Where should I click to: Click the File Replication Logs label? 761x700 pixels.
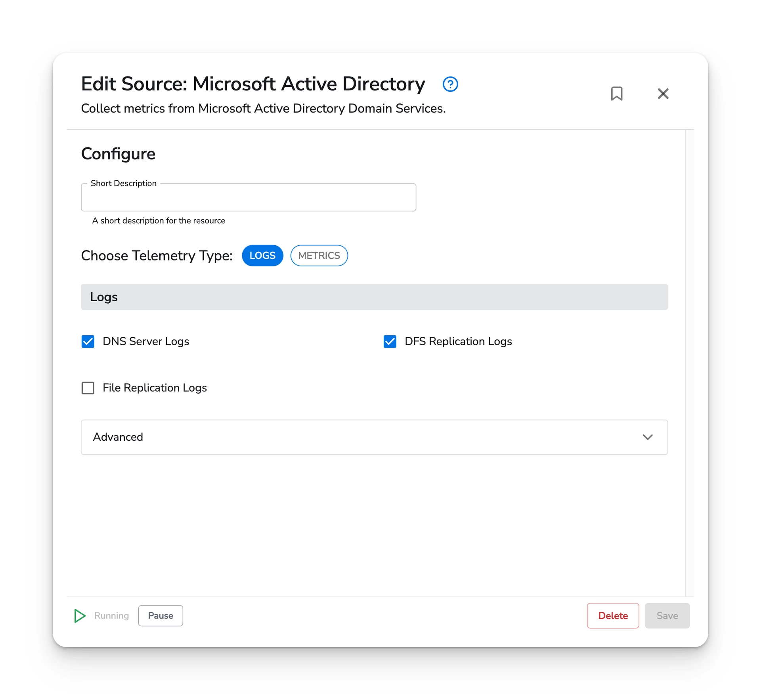tap(155, 388)
